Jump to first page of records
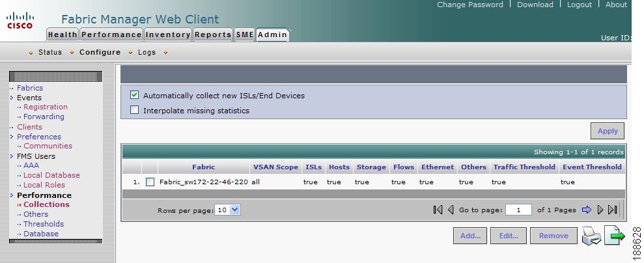This screenshot has height=263, width=644. pos(438,210)
